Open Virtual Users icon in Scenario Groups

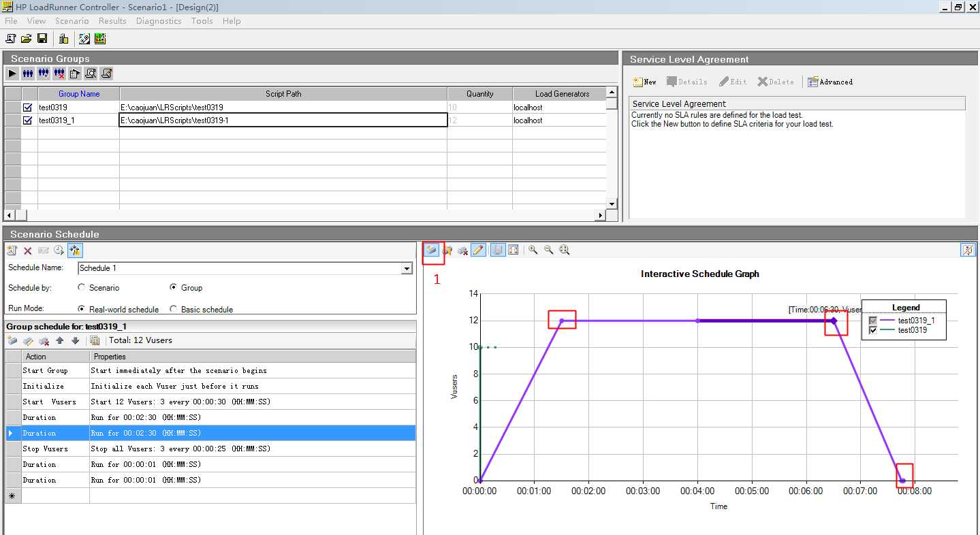pyautogui.click(x=28, y=74)
